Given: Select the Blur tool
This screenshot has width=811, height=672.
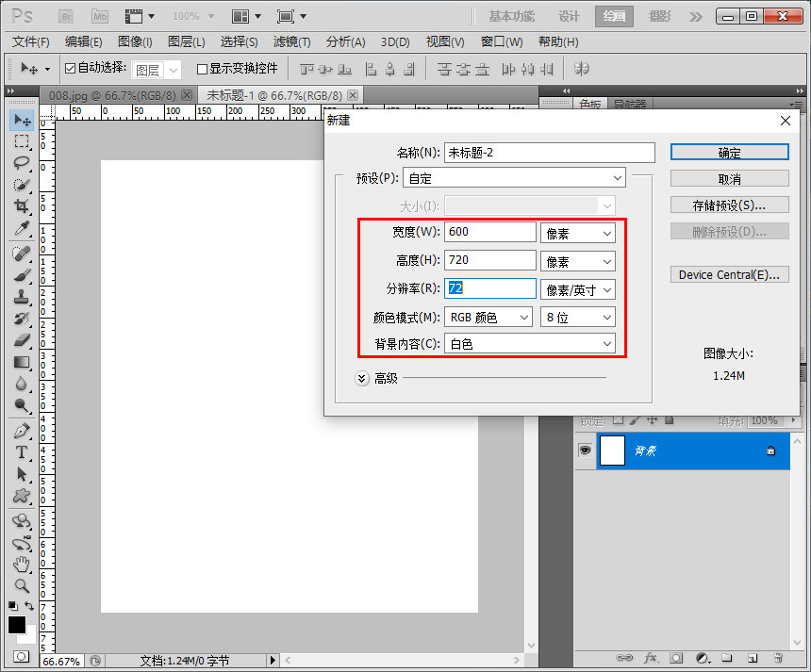Looking at the screenshot, I should [x=22, y=384].
